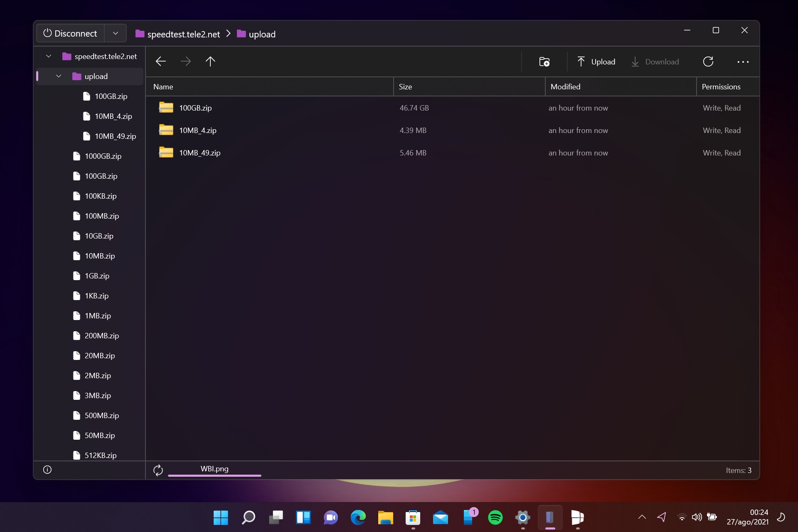Sort by the Modified column
The height and width of the screenshot is (532, 798).
click(621, 86)
